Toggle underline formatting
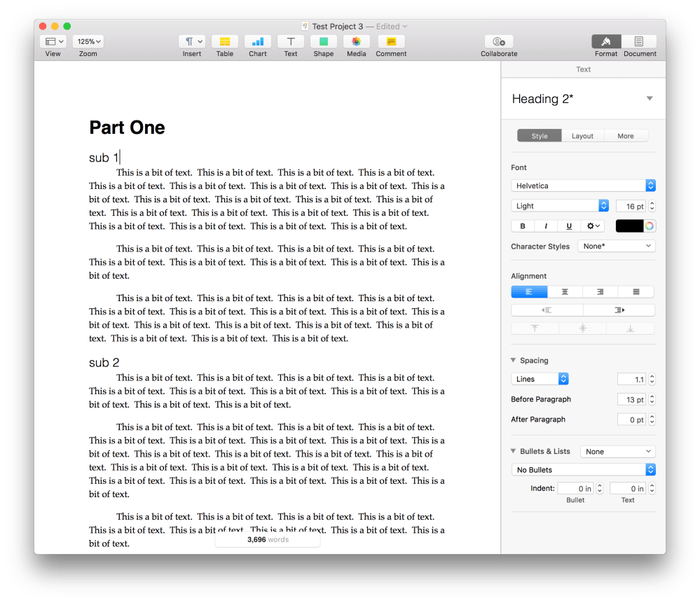Screen dimensions: 700x603 (568, 226)
